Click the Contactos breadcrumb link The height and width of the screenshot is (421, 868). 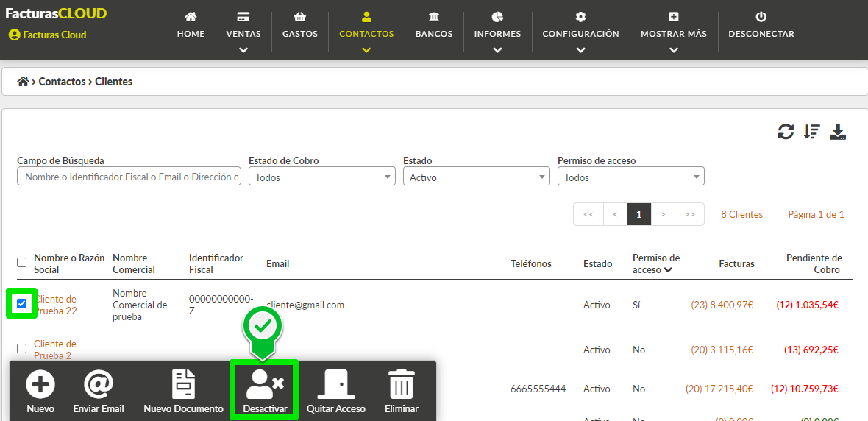(x=62, y=82)
